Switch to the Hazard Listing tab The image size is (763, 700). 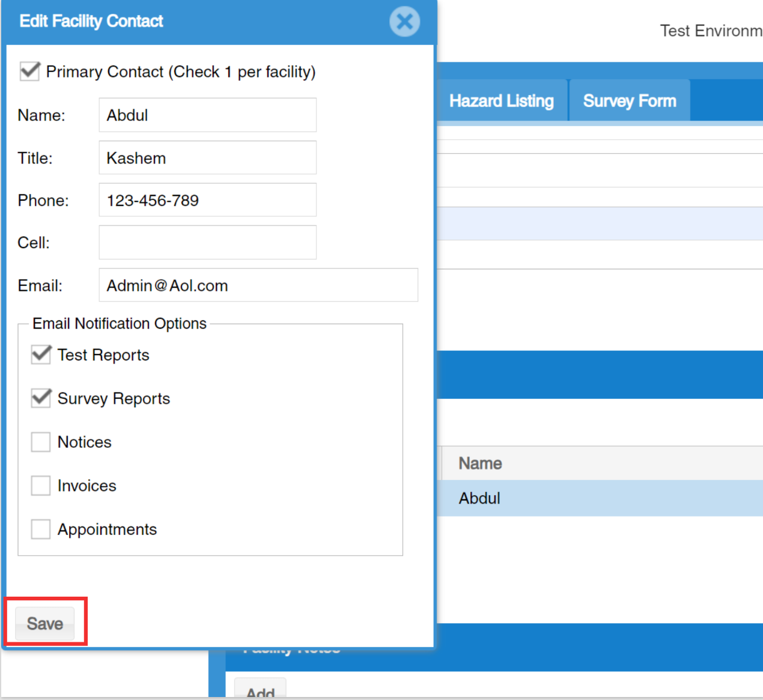coord(502,100)
